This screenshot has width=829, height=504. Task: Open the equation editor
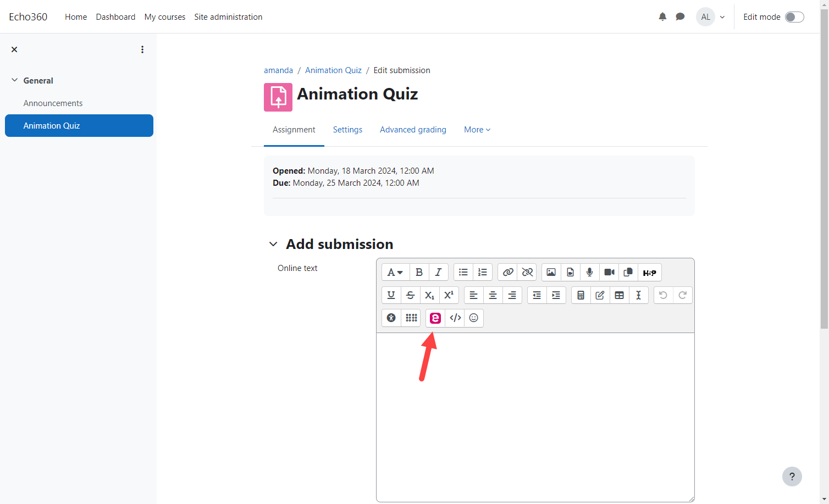click(x=581, y=295)
